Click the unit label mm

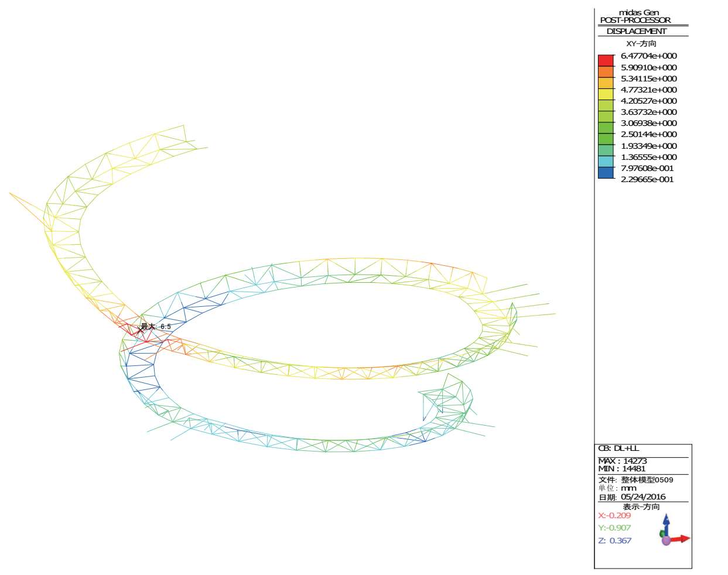[628, 488]
